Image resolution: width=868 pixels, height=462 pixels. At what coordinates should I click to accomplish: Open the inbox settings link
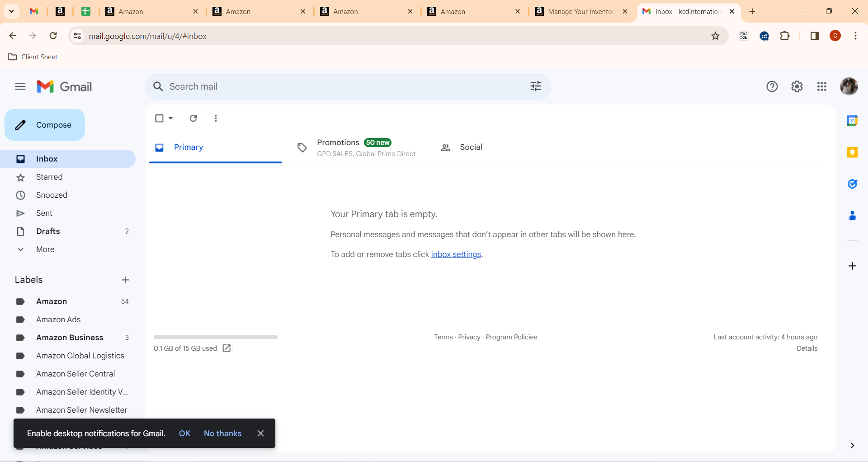[456, 254]
